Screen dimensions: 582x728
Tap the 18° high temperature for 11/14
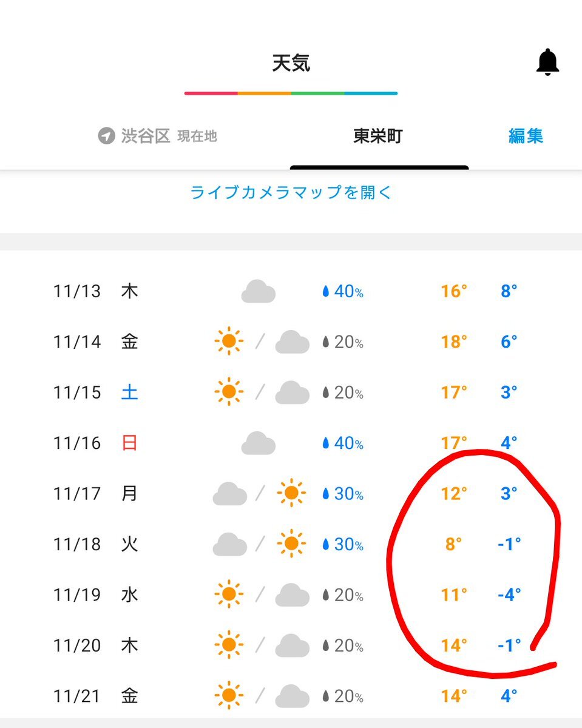[454, 342]
